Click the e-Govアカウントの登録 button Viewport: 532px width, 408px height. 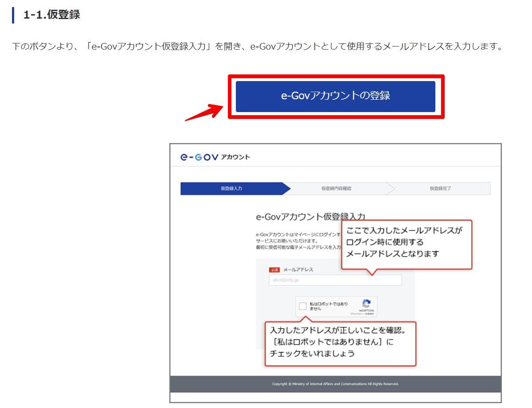tap(336, 96)
